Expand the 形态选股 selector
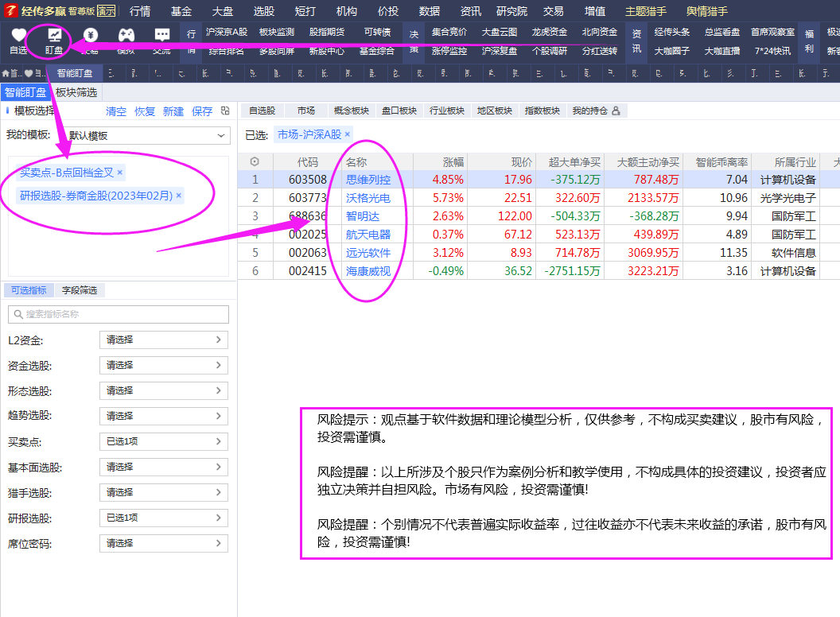This screenshot has height=617, width=840. point(164,390)
